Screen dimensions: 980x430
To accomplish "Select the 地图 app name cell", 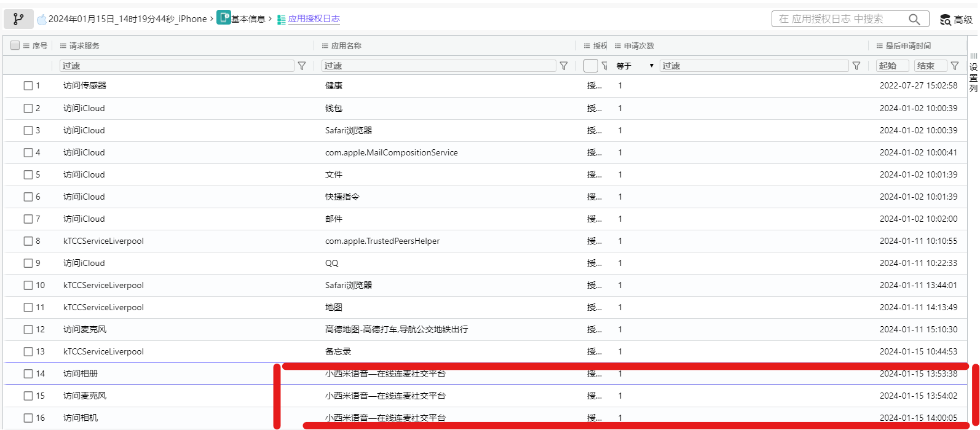I will 334,307.
